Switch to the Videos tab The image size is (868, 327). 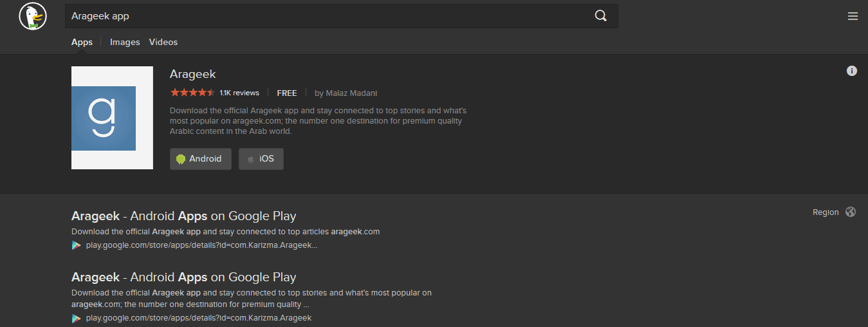pyautogui.click(x=163, y=42)
